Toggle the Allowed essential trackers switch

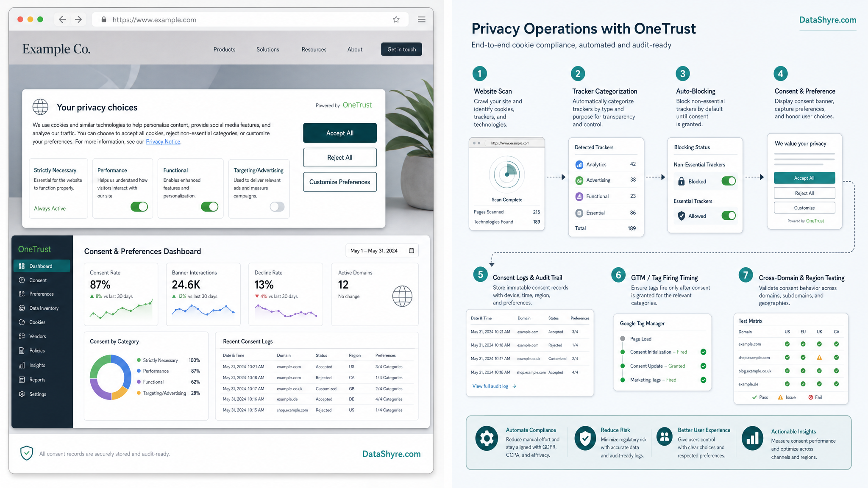coord(729,216)
